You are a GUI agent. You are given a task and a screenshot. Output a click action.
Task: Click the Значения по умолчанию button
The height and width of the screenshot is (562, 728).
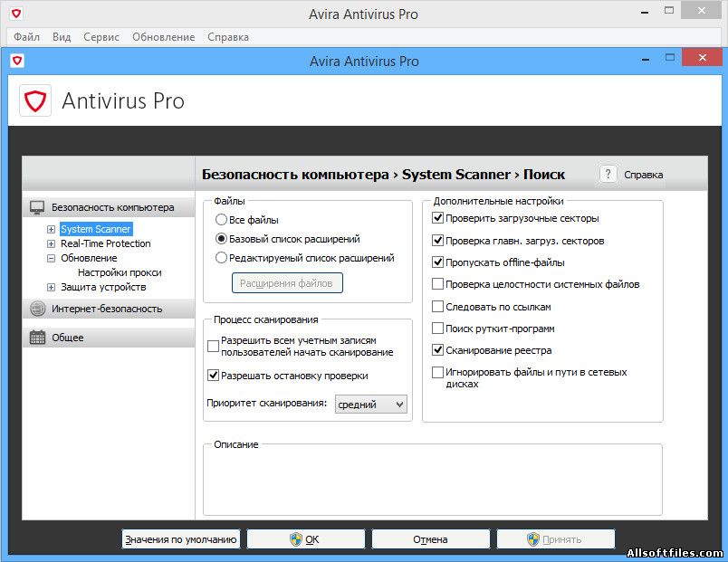[x=180, y=539]
